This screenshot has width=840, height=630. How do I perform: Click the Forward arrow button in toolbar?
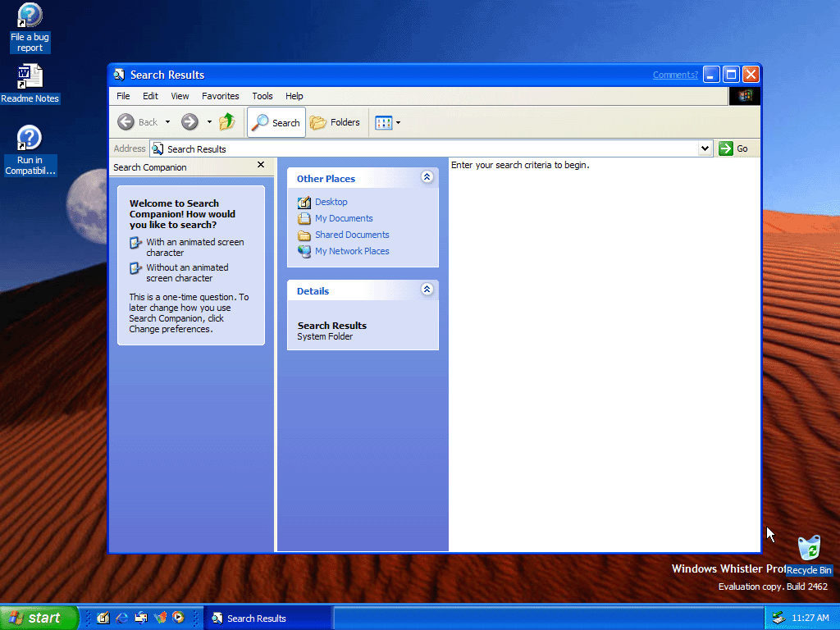[x=189, y=122]
